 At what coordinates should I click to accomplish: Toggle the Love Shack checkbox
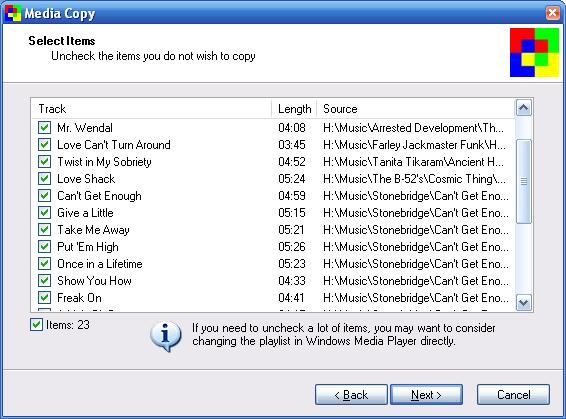44,178
